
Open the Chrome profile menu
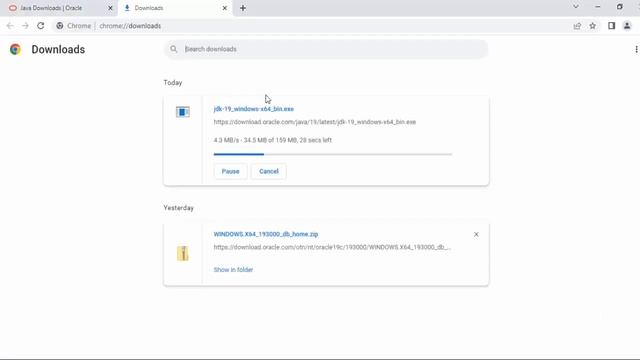[x=627, y=26]
